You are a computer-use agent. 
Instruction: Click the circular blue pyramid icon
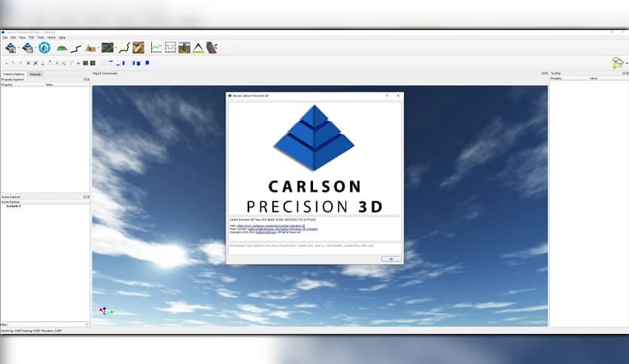pyautogui.click(x=44, y=47)
